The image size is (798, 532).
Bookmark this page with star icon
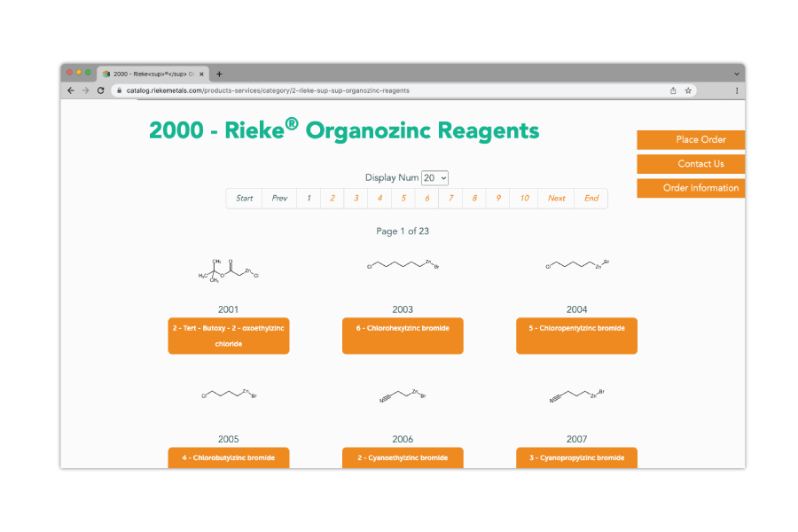[x=688, y=90]
